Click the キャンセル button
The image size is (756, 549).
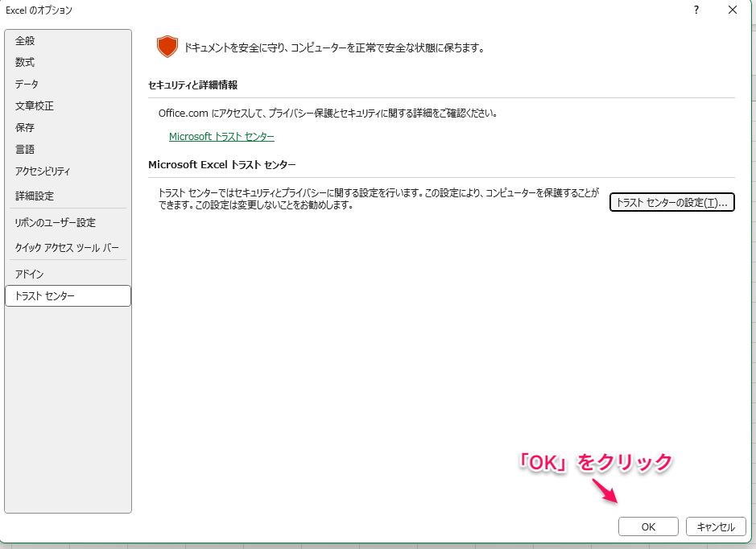[x=716, y=526]
